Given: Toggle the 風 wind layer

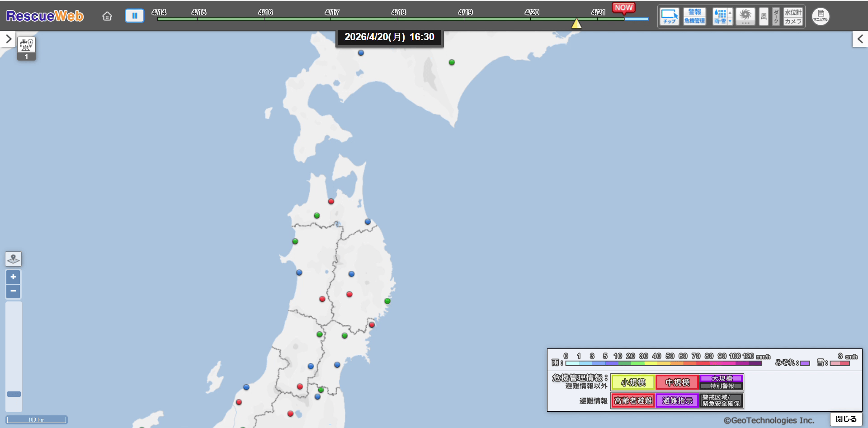Looking at the screenshot, I should 764,17.
